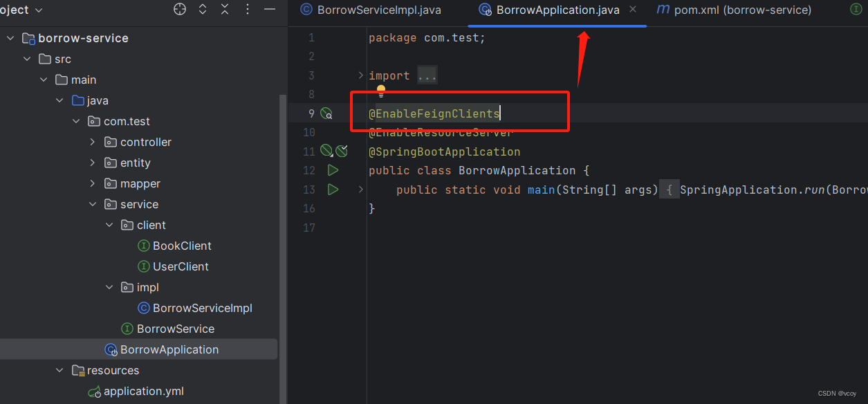
Task: Select the borrow-service module name
Action: coord(83,38)
